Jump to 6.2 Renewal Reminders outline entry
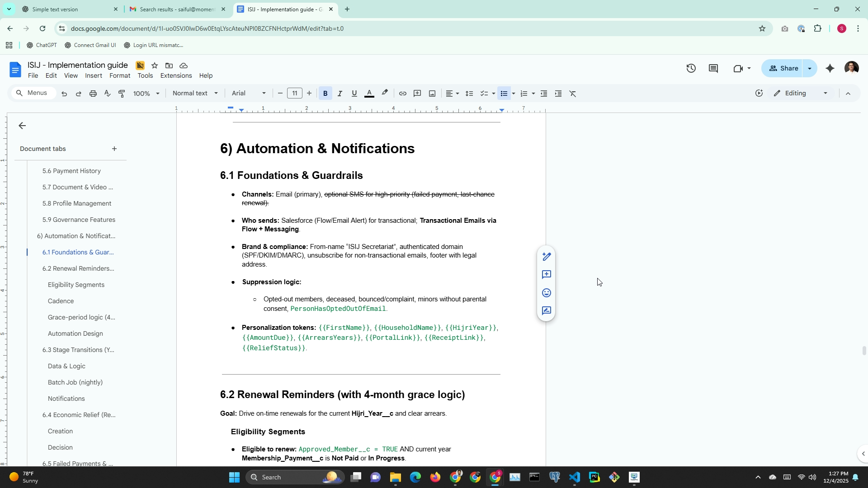 [x=78, y=268]
